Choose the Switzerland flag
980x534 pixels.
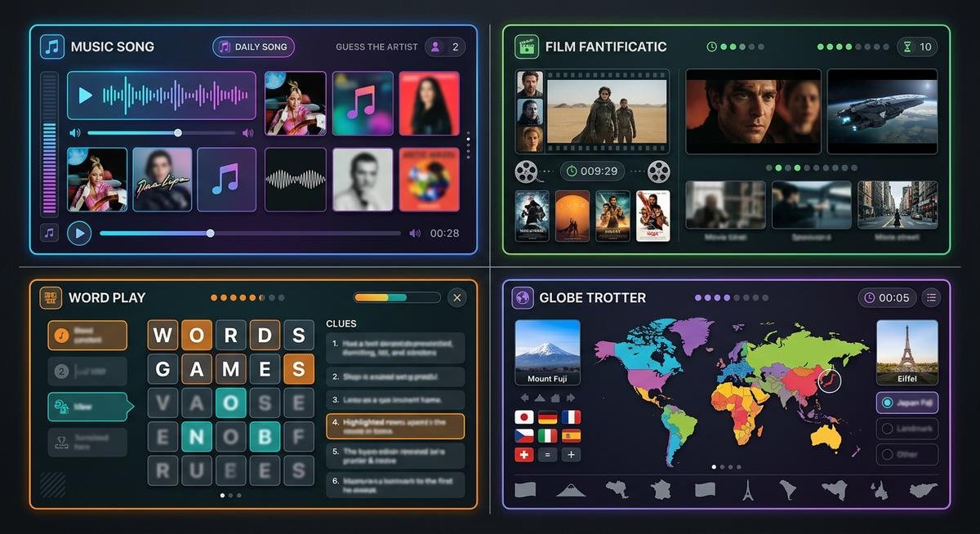coord(524,455)
